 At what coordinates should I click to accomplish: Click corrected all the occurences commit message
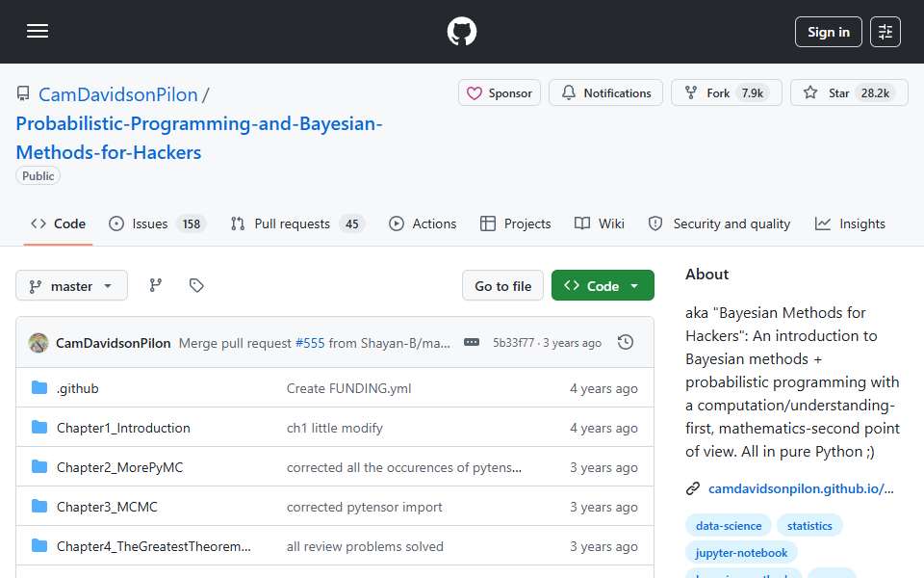pyautogui.click(x=403, y=468)
